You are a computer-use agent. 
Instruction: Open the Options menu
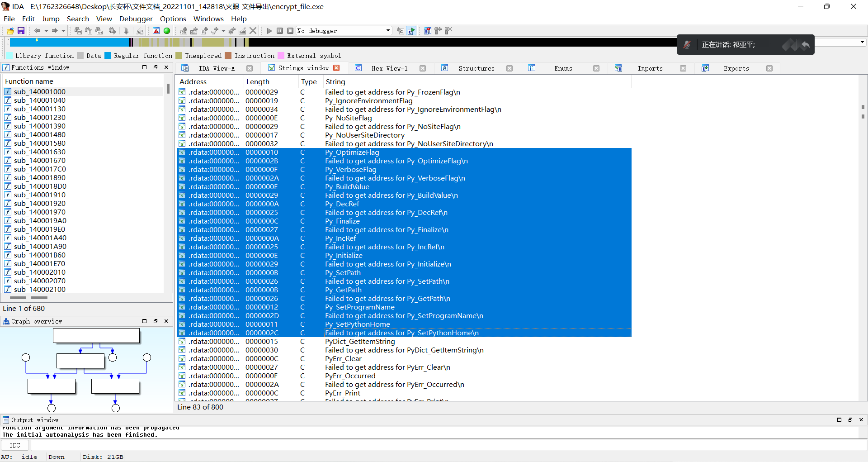(173, 19)
